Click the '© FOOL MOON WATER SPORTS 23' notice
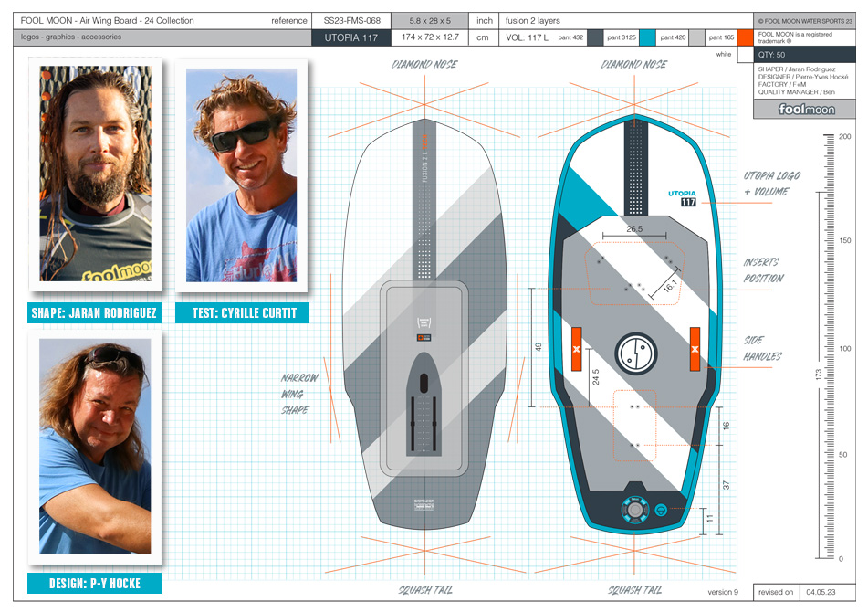Viewport: 868px width, 612px height. click(x=805, y=21)
